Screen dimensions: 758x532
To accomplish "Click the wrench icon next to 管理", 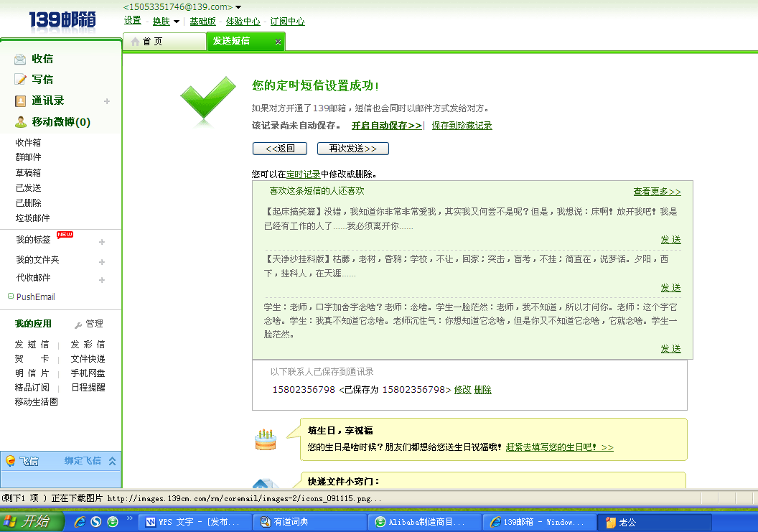I will click(78, 325).
